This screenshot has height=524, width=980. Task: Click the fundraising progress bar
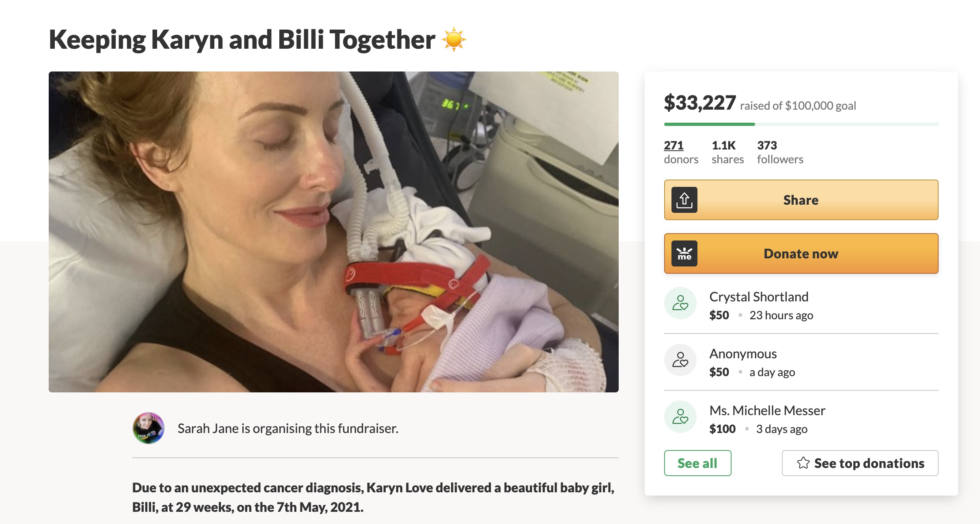click(801, 124)
